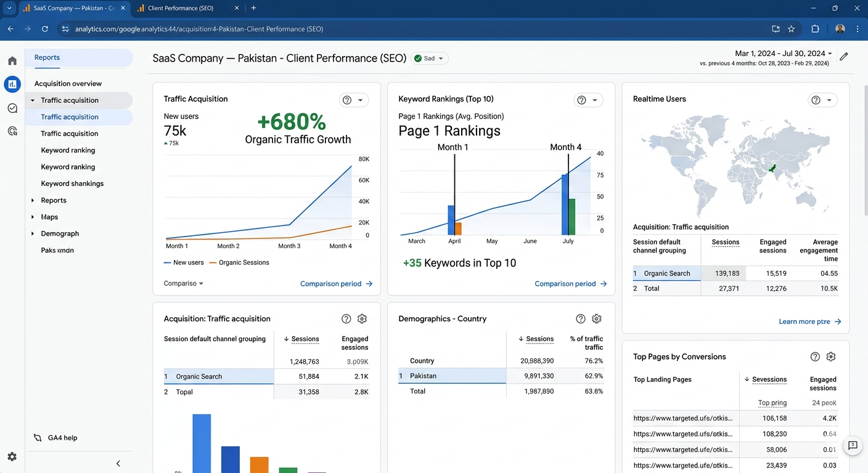Open Admin settings gear at bottom left
The image size is (868, 473).
[12, 457]
